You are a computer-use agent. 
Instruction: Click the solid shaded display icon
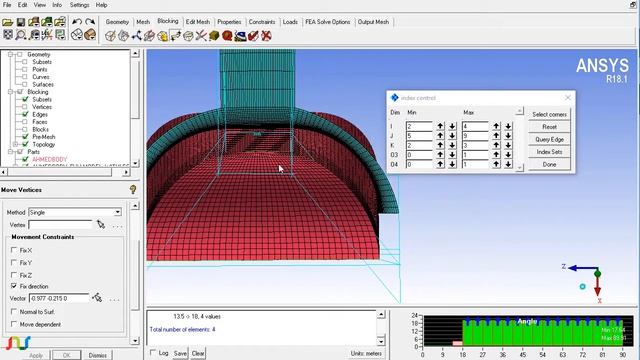click(90, 35)
